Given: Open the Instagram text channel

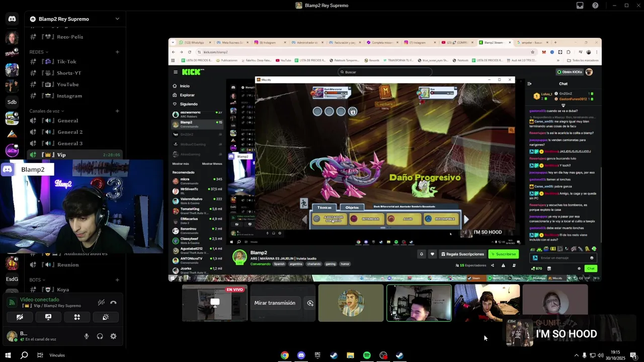Looking at the screenshot, I should [x=75, y=96].
